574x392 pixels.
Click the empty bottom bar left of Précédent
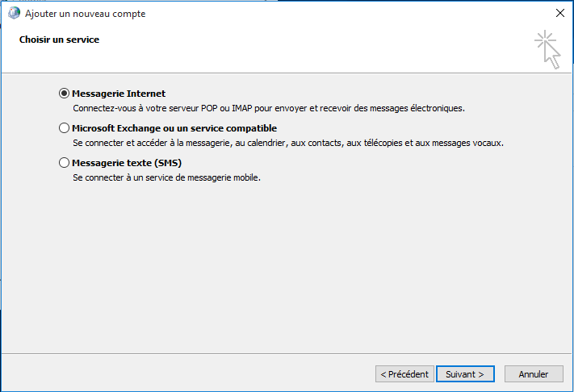[186, 374]
